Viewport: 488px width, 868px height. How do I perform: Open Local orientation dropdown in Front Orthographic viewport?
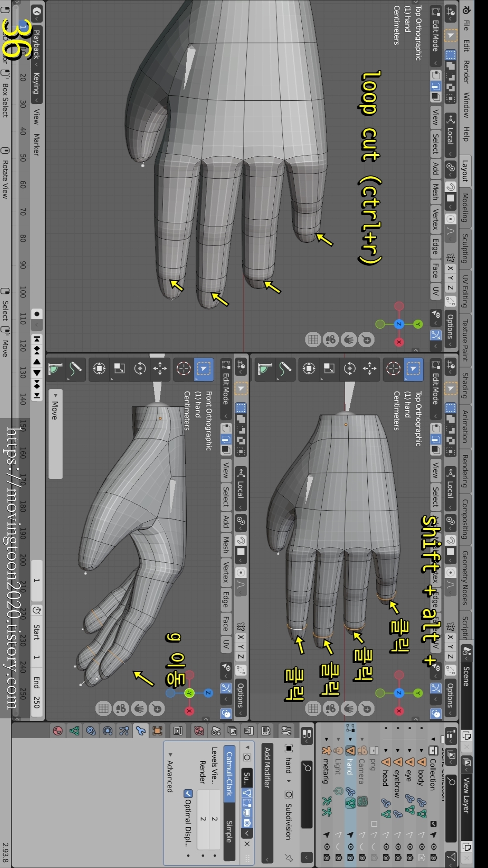tap(241, 489)
